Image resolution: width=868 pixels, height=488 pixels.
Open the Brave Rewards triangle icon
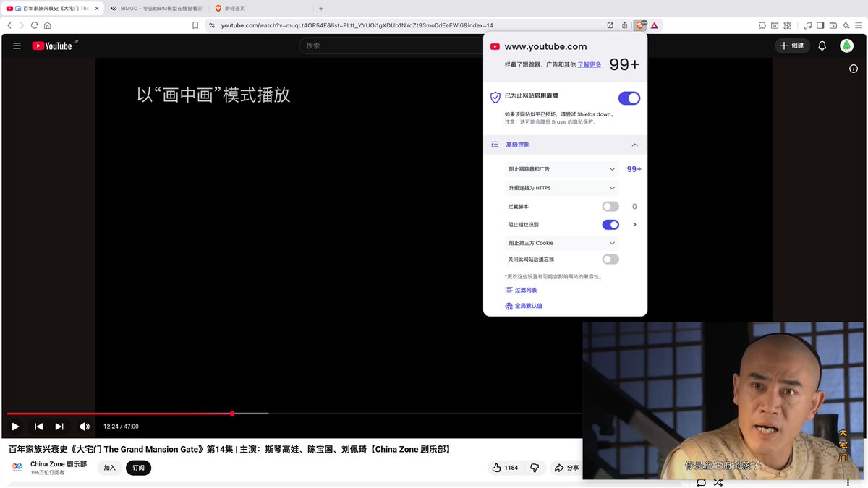click(x=654, y=25)
